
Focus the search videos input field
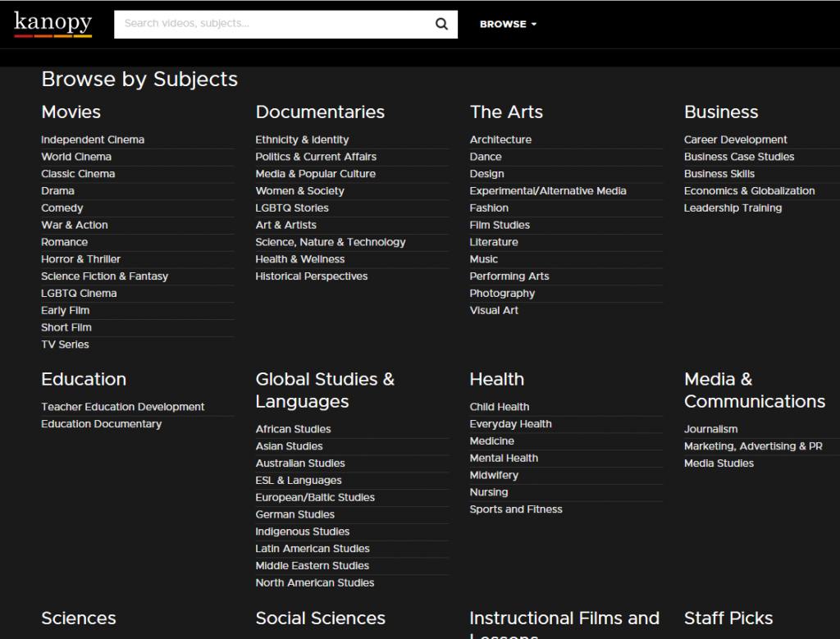[275, 24]
